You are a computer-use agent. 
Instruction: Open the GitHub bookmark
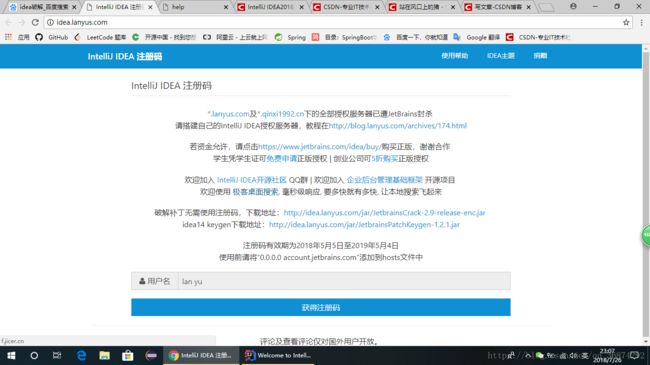click(52, 37)
